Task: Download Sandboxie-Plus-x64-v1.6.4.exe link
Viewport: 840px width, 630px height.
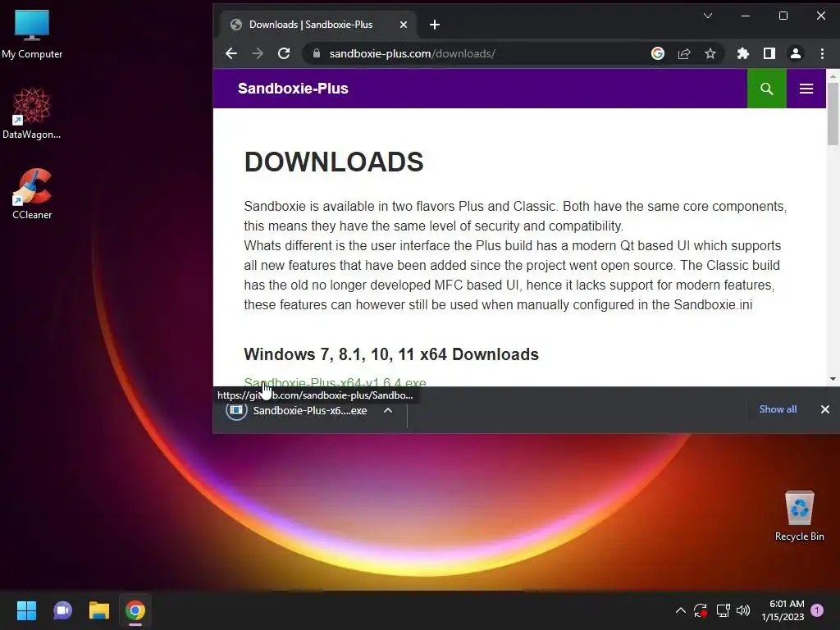Action: point(335,382)
